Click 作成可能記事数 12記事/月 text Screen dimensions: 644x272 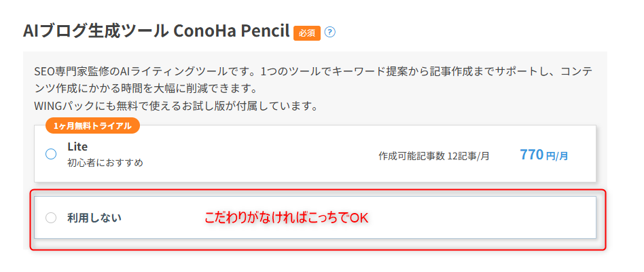(433, 155)
